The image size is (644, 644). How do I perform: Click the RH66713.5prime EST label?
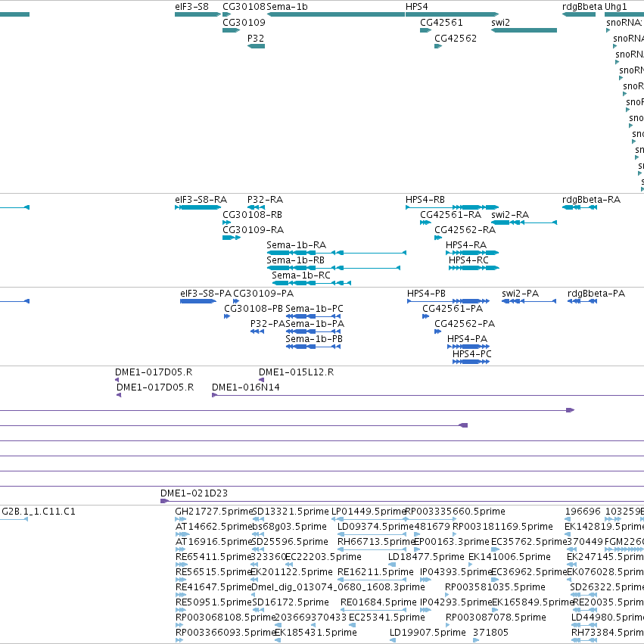point(376,542)
